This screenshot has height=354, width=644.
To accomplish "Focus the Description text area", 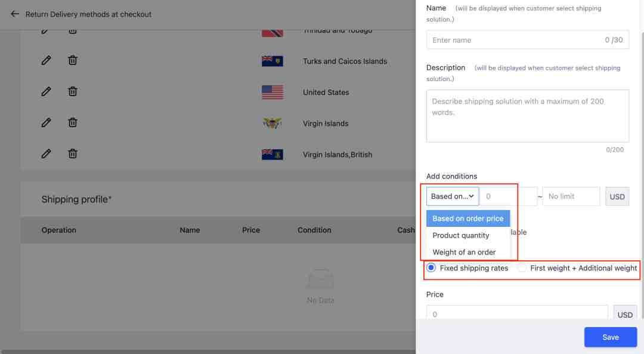I will [527, 116].
